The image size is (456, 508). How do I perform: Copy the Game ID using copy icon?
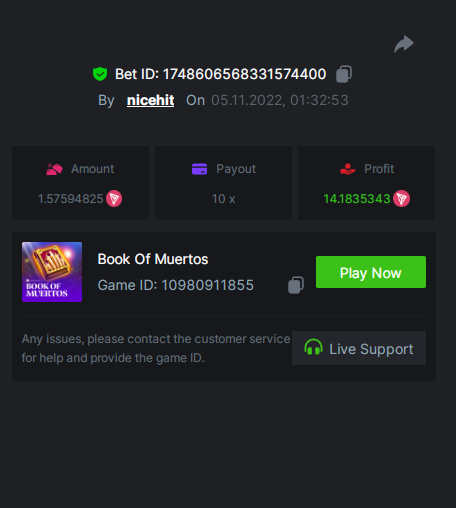tap(296, 285)
